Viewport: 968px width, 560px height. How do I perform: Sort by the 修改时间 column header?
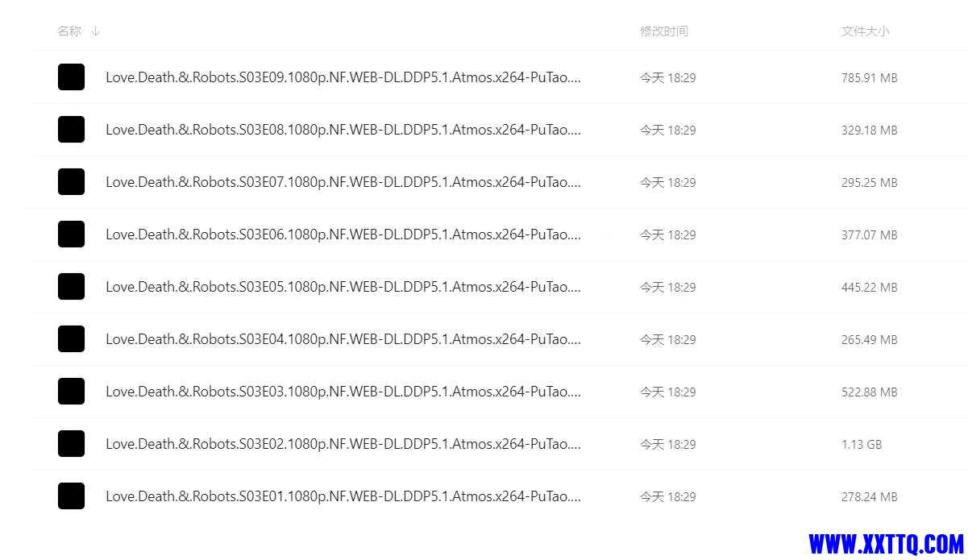click(664, 31)
